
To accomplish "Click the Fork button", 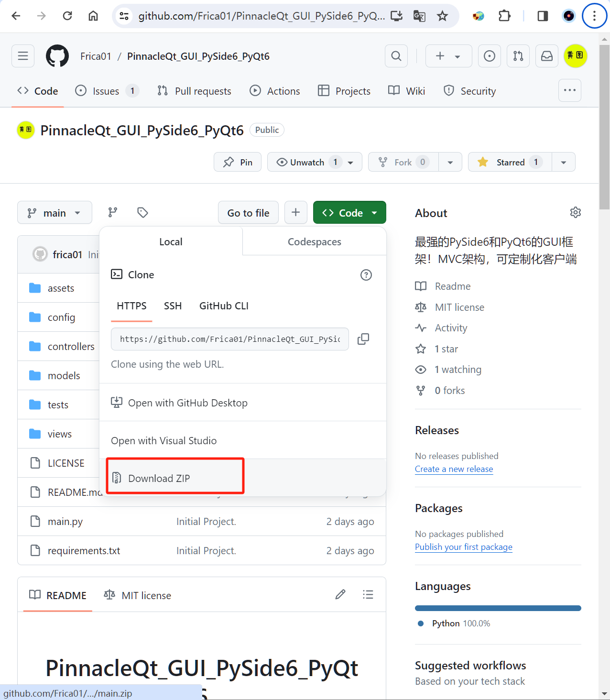I will [x=403, y=162].
